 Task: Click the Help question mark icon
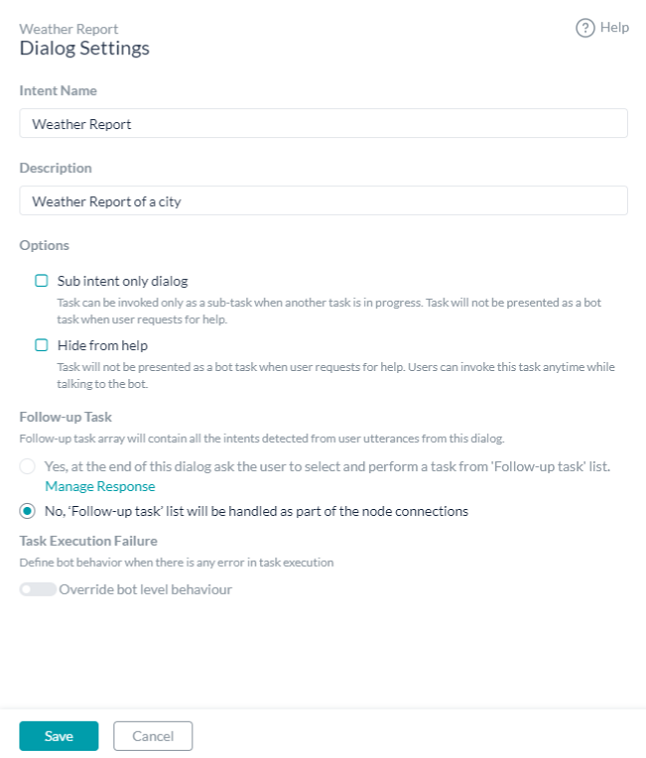(585, 28)
